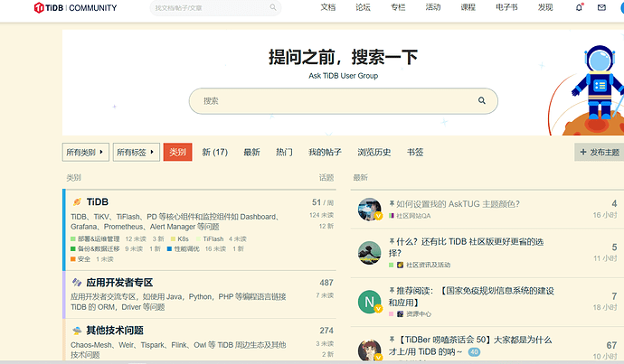
Task: Open the K8s subcategory
Action: [183, 238]
